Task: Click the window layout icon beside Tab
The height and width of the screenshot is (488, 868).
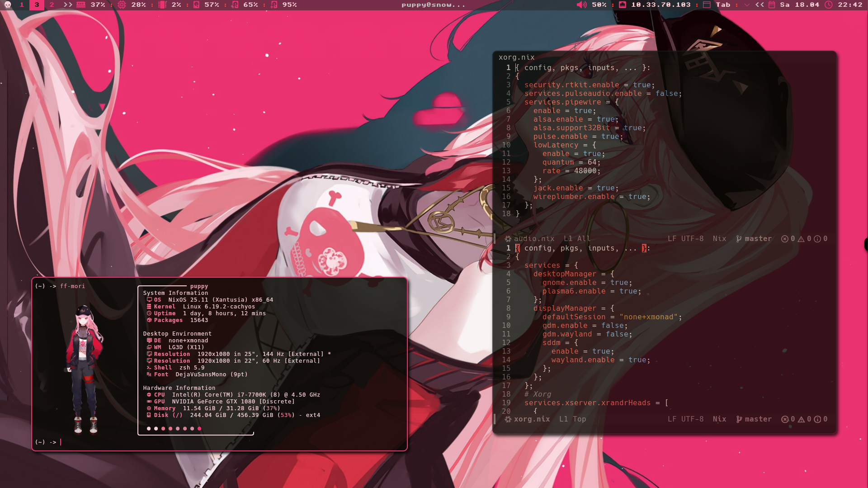Action: pos(707,5)
